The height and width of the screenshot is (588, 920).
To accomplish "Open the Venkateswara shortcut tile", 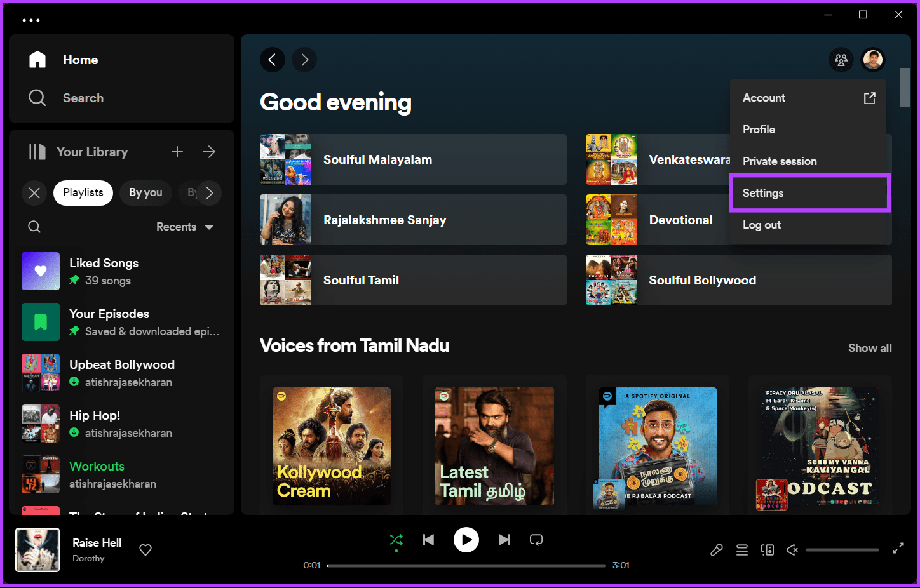I will point(658,159).
